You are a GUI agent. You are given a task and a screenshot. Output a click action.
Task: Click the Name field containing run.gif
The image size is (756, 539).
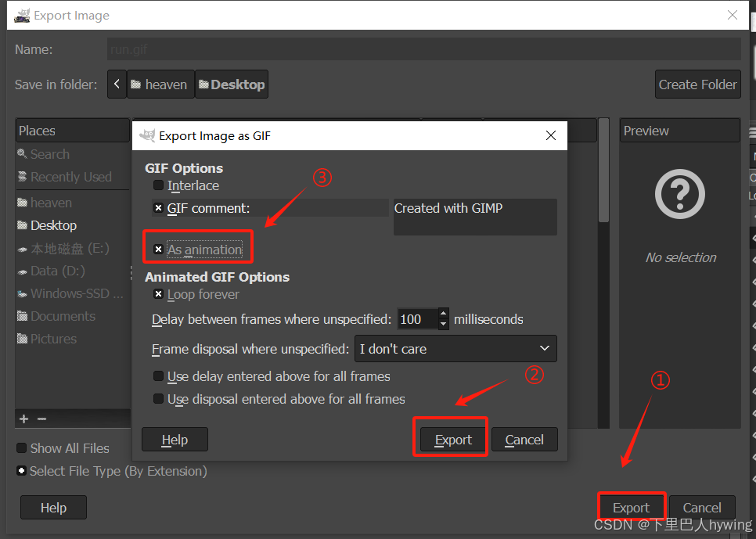pyautogui.click(x=424, y=49)
